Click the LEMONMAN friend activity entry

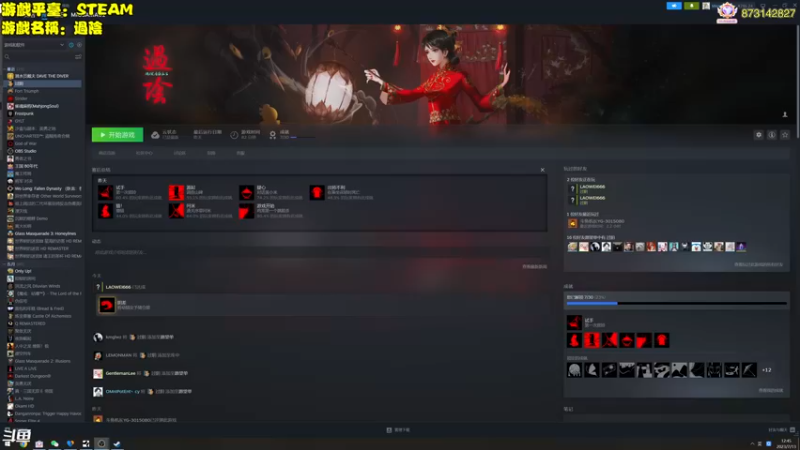coord(138,355)
